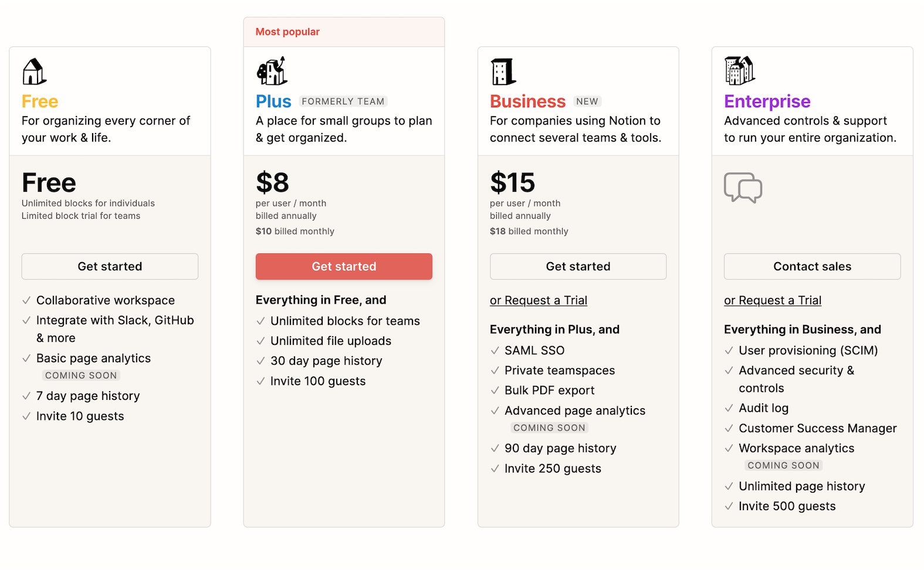Click the FORMERLY TEAM badge
Image resolution: width=924 pixels, height=570 pixels.
point(343,101)
